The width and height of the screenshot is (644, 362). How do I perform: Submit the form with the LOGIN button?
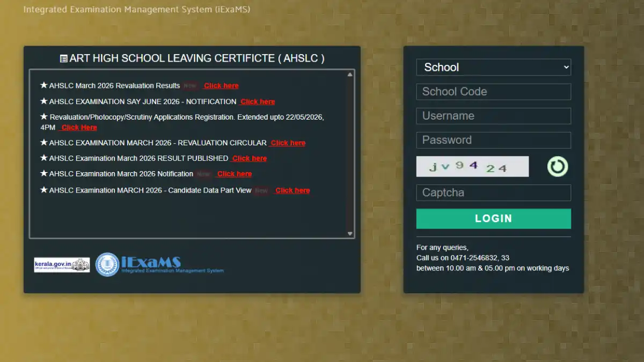tap(494, 219)
